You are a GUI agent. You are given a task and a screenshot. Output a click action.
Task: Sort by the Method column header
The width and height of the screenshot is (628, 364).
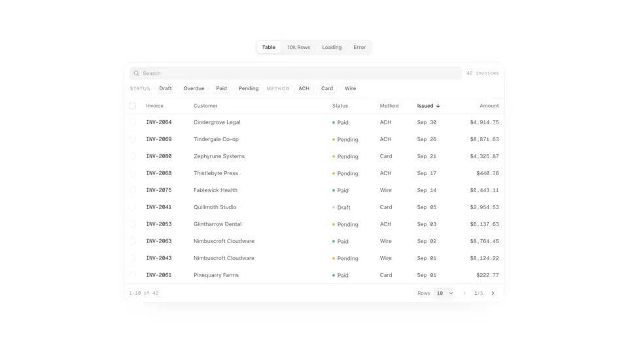coord(389,106)
